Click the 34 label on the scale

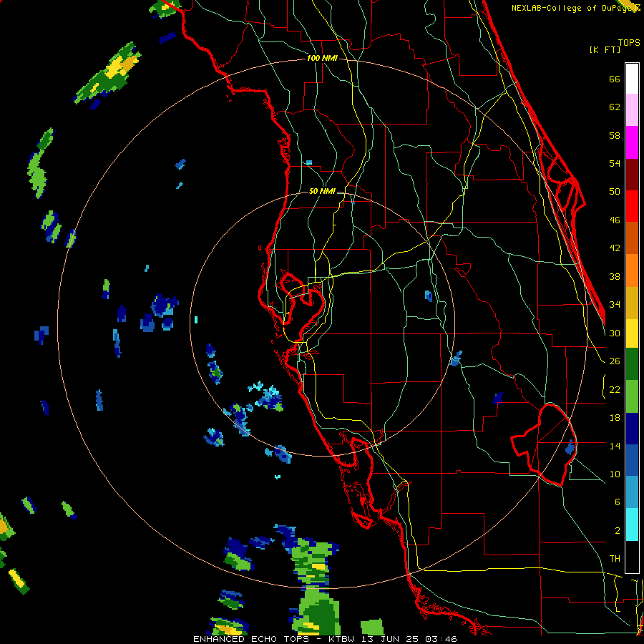615,304
